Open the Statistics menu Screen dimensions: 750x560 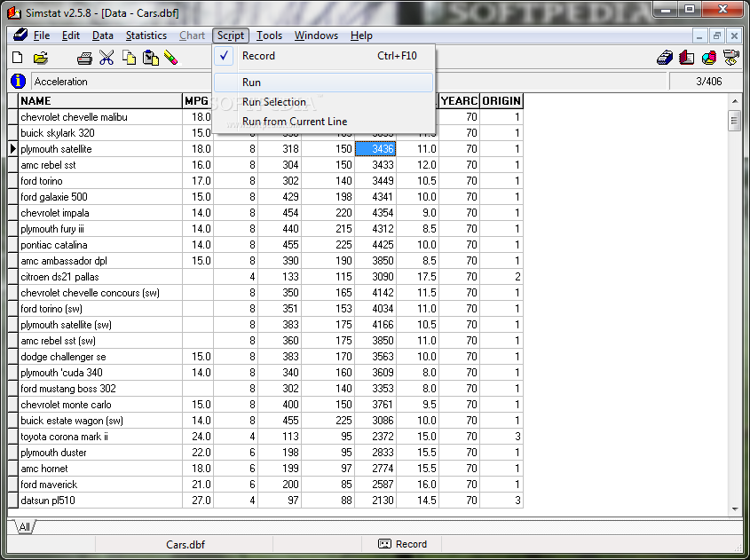tap(146, 35)
